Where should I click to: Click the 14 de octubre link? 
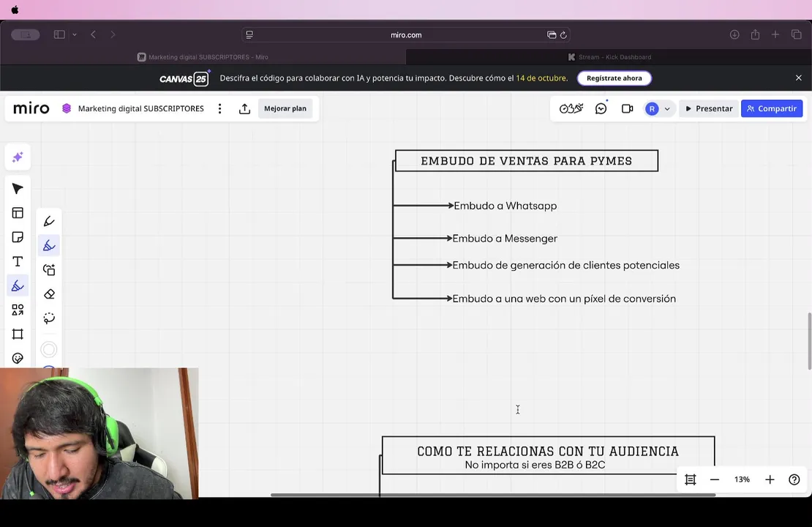pos(541,78)
